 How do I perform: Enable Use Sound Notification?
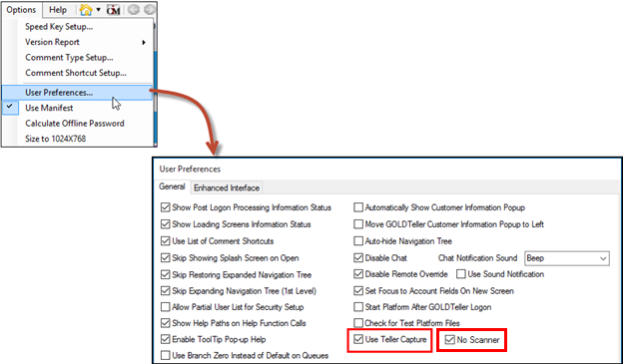pos(461,274)
